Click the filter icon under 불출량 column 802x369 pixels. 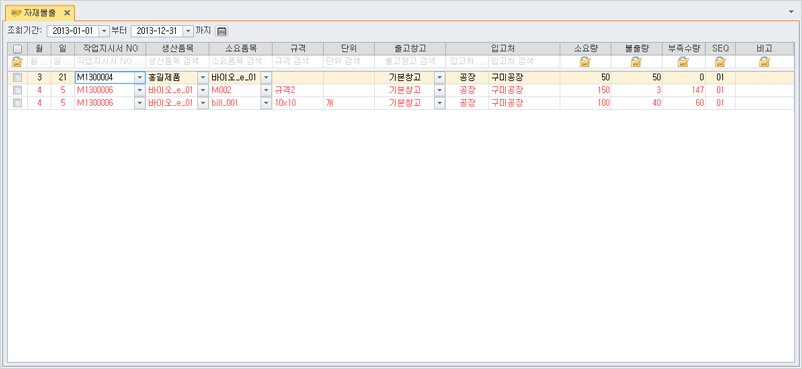point(636,62)
